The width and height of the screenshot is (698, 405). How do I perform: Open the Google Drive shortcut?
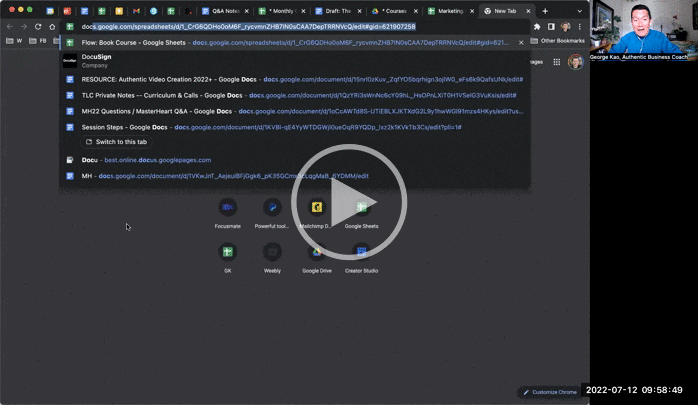[x=317, y=258]
